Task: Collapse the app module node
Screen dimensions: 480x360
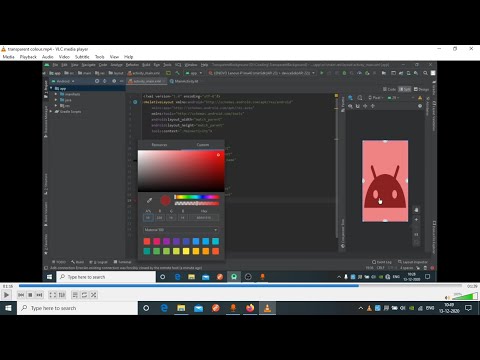Action: (51, 88)
